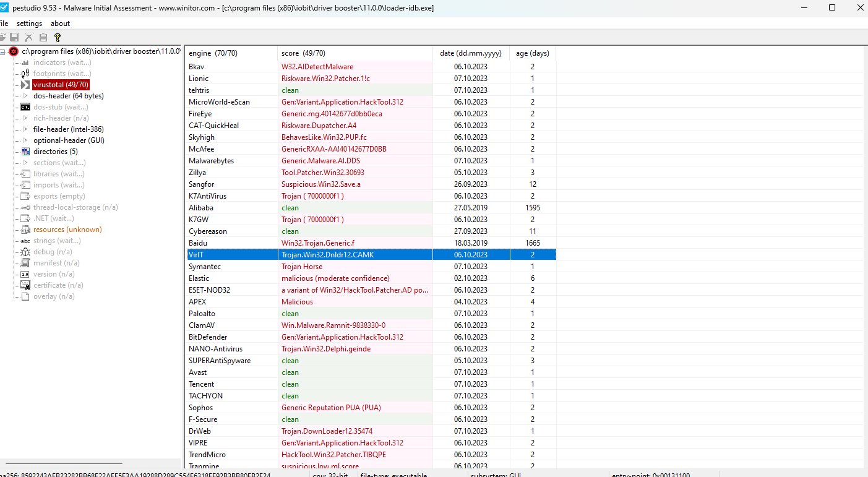Viewport: 868px width, 477px height.
Task: Click the version 1.0 icon
Action: (25, 274)
